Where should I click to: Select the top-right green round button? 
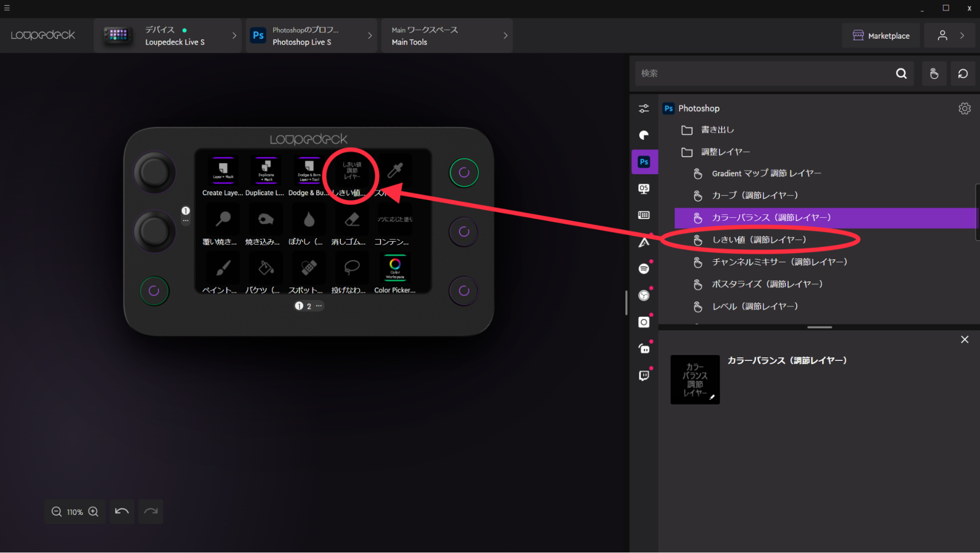coord(464,173)
